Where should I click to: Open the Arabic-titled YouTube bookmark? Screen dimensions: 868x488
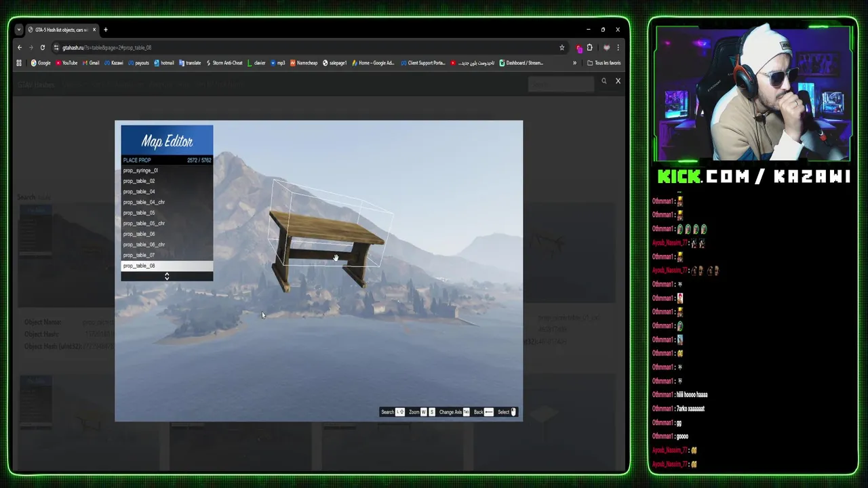(473, 63)
